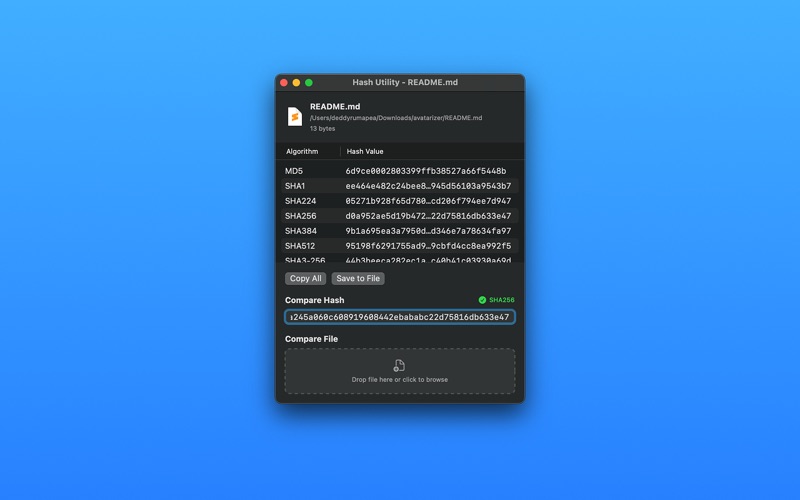The width and height of the screenshot is (800, 500).
Task: Click the SHA512 hash value starting 95198f6291755ad9
Action: point(428,246)
